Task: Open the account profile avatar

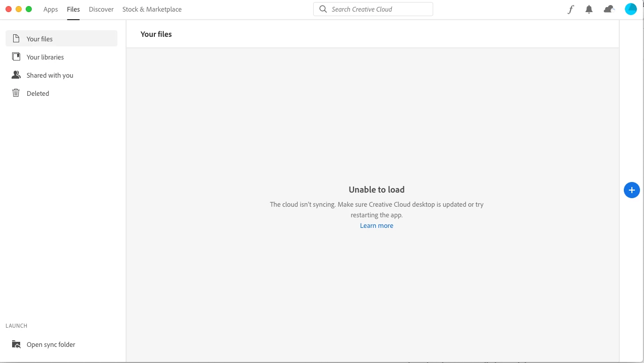Action: pos(631,9)
